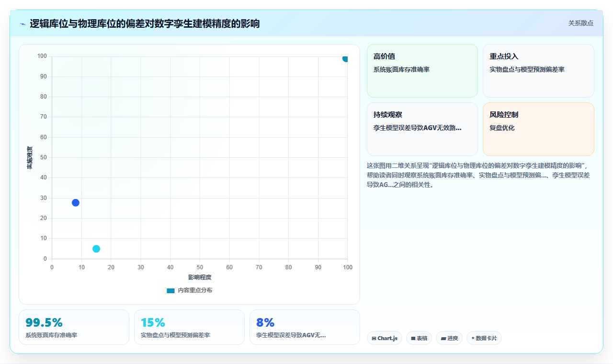The width and height of the screenshot is (613, 364).
Task: Click 实物盘点与模型预测偏差率 under the 15% card
Action: (x=175, y=335)
